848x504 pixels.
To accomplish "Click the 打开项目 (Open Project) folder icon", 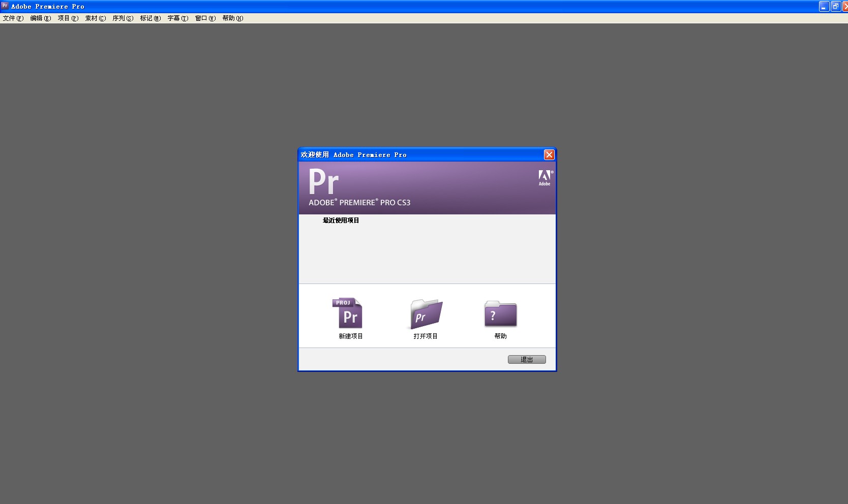I will (x=426, y=314).
